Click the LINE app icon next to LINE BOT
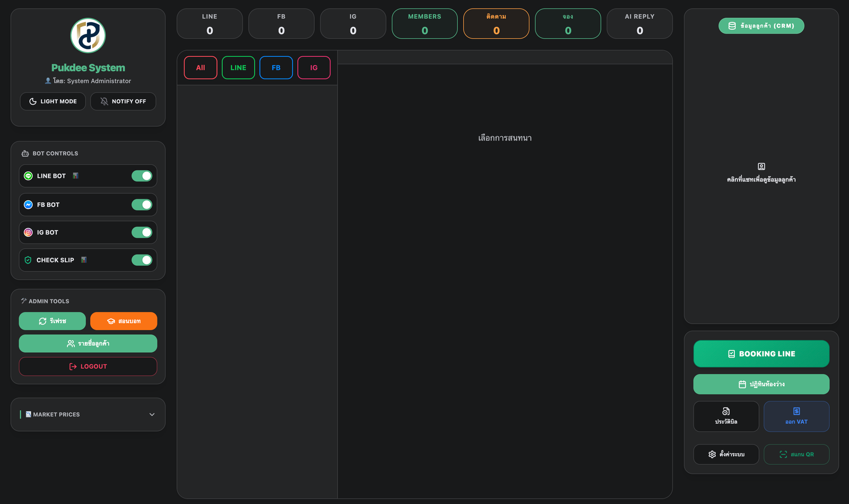849x504 pixels. (28, 176)
